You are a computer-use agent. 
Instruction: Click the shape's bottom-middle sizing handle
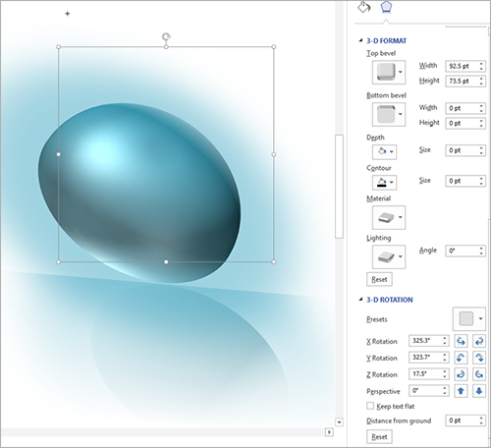point(166,262)
